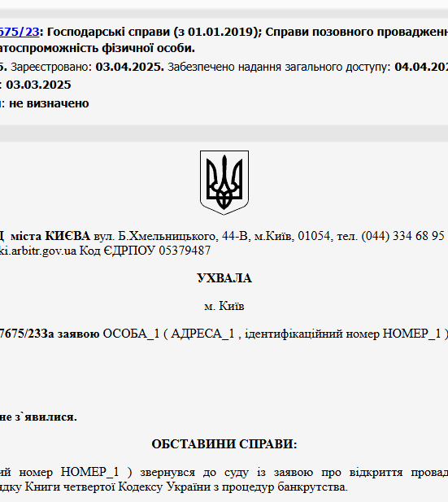Image resolution: width=448 pixels, height=502 pixels.
Task: Click the Ukrainian trident coat of arms image
Action: (224, 182)
